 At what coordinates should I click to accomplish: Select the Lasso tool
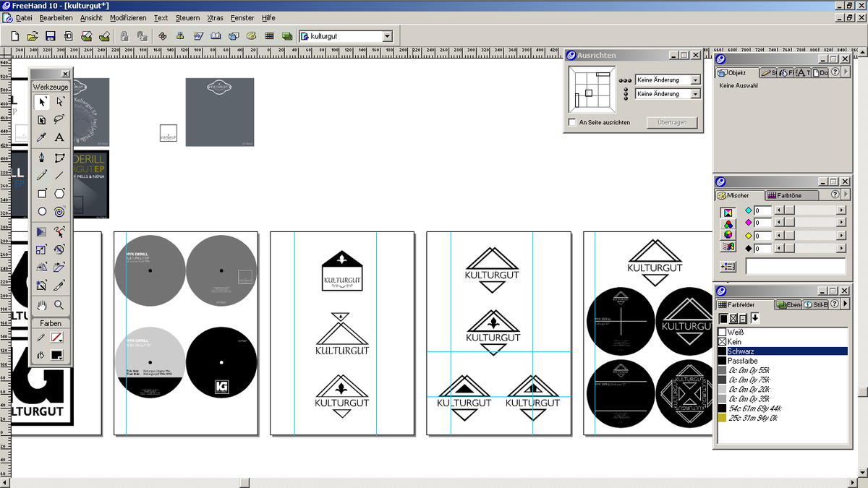[x=59, y=119]
